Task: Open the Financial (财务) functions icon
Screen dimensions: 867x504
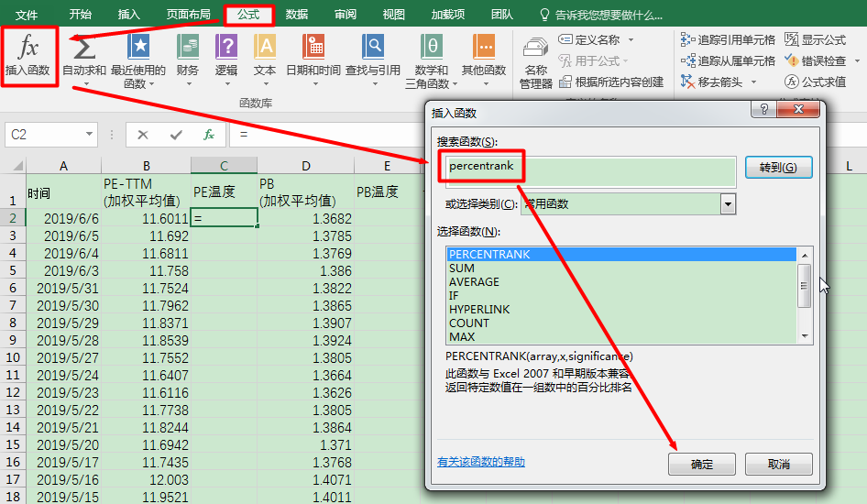Action: pos(188,47)
